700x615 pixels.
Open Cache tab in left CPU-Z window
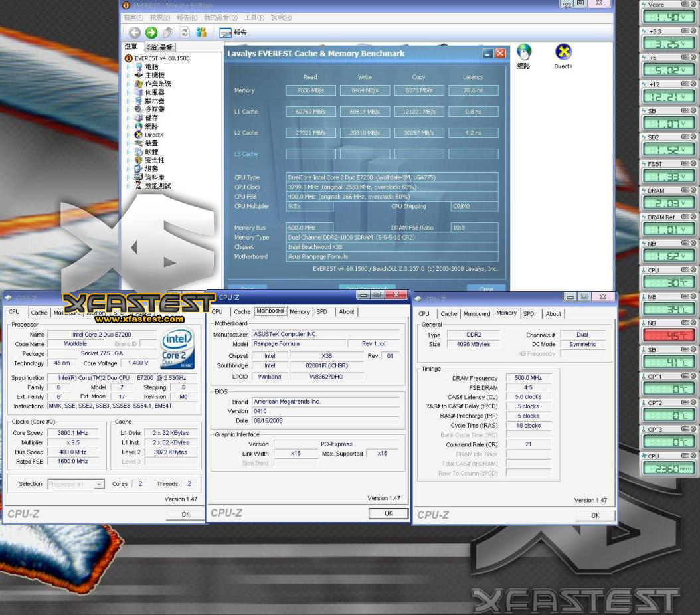(x=39, y=313)
